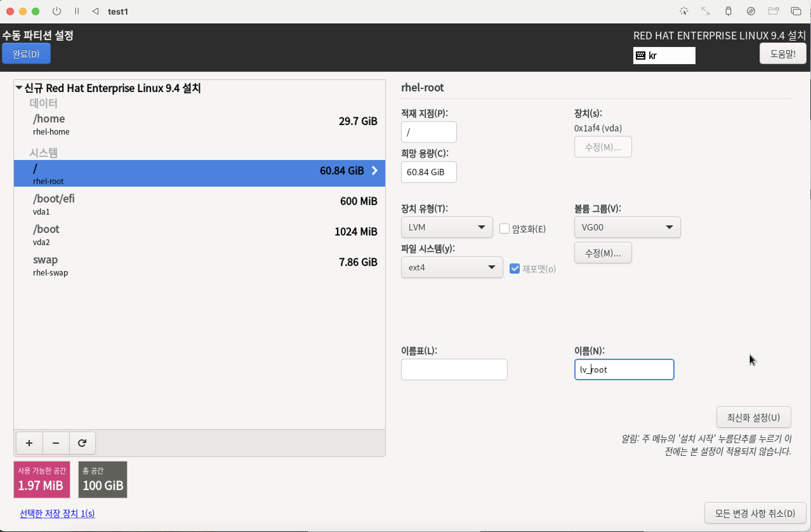Collapse the 신규 Red Hat Enterprise Linux 9.4 tree

pos(19,88)
